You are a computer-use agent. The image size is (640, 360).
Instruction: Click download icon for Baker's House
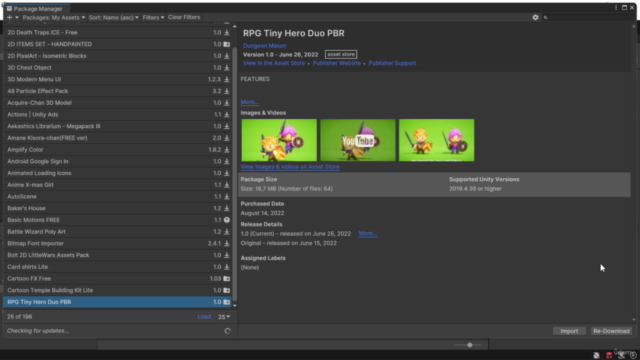[x=227, y=208]
